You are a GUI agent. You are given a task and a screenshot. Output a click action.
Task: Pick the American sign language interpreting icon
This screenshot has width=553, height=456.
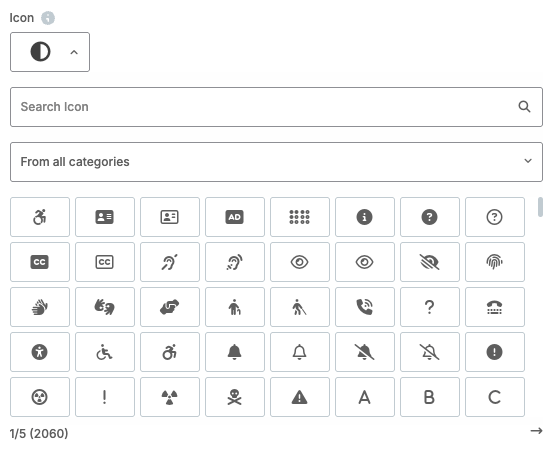point(105,307)
